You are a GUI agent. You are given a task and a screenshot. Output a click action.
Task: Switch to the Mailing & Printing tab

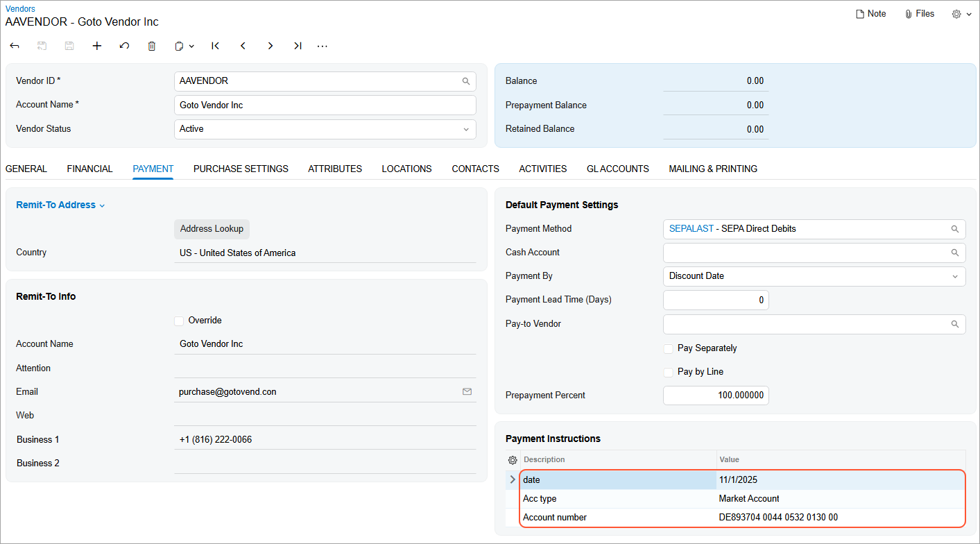tap(713, 169)
